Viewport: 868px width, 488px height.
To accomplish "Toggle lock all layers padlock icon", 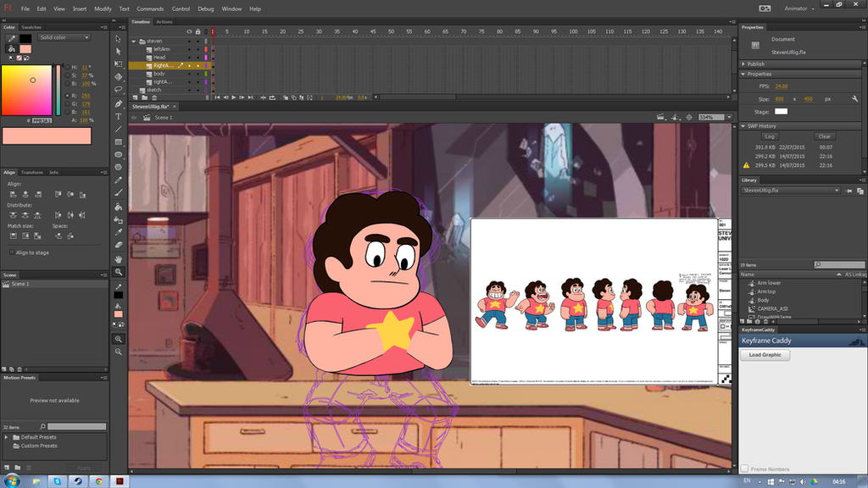I will [x=198, y=31].
